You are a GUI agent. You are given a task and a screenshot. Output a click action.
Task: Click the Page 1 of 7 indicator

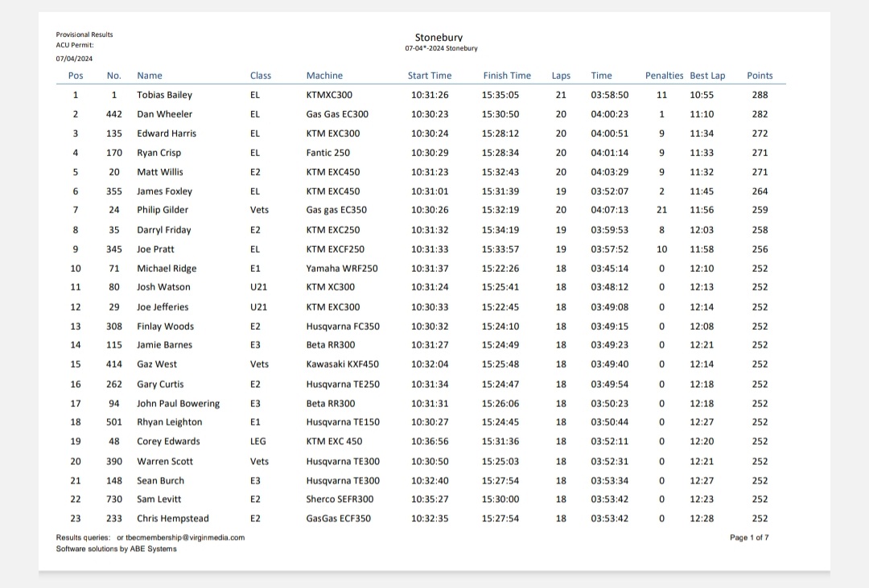749,537
